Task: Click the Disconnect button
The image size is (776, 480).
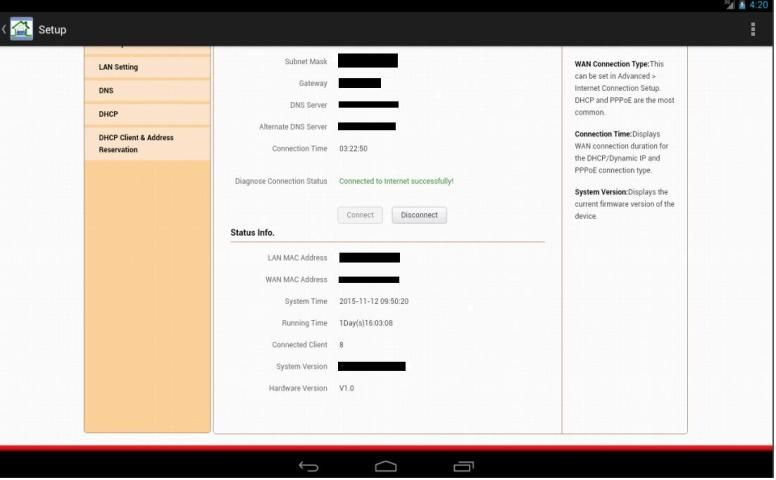Action: pyautogui.click(x=419, y=215)
